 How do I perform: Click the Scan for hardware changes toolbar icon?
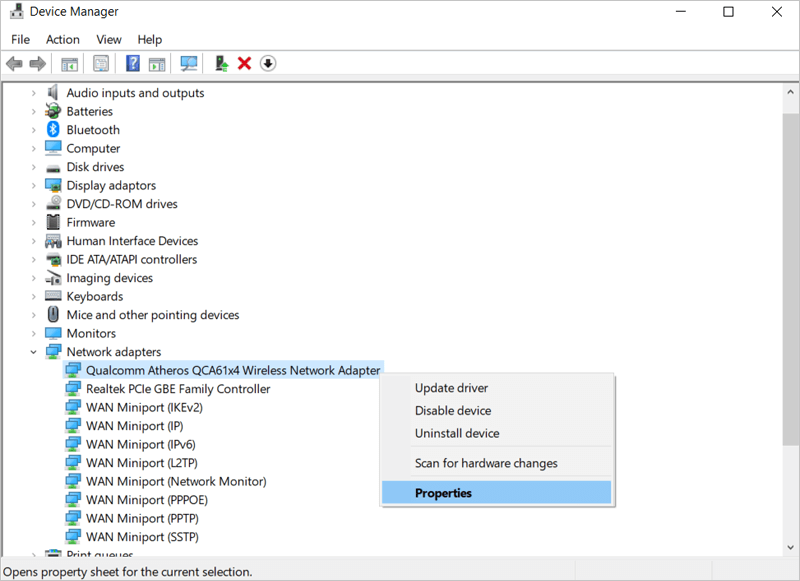[x=189, y=63]
